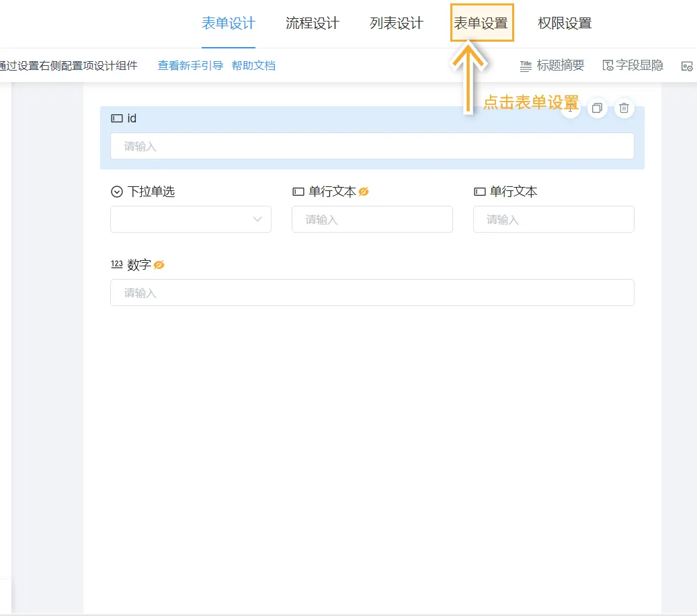
Task: Click the copy icon to duplicate id field
Action: pyautogui.click(x=597, y=108)
